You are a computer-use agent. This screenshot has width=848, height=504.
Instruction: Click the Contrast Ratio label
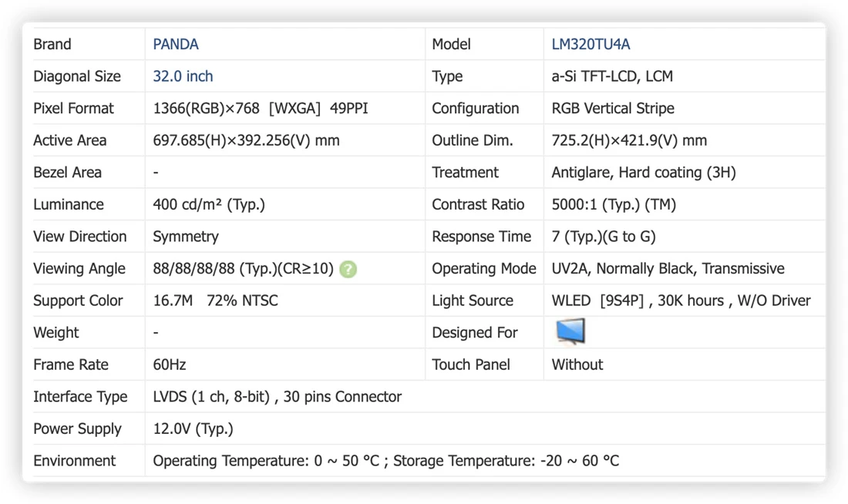point(478,204)
